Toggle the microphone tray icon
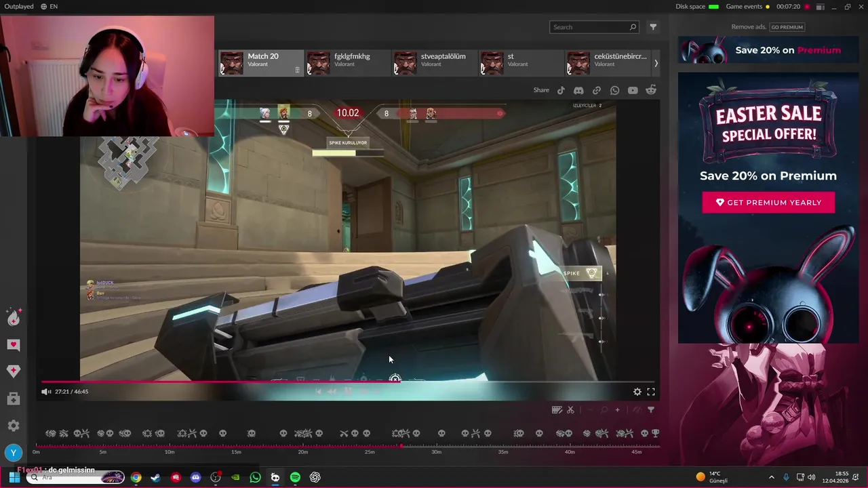The width and height of the screenshot is (868, 488). click(x=786, y=477)
